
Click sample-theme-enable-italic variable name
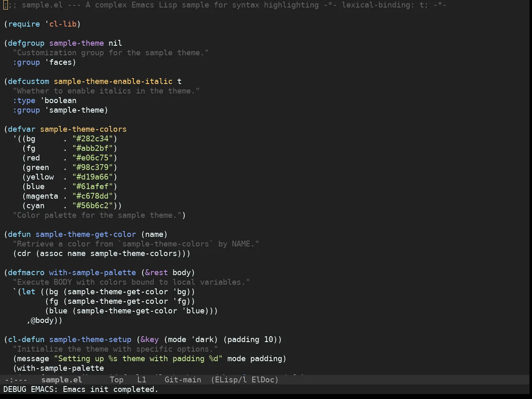point(113,81)
